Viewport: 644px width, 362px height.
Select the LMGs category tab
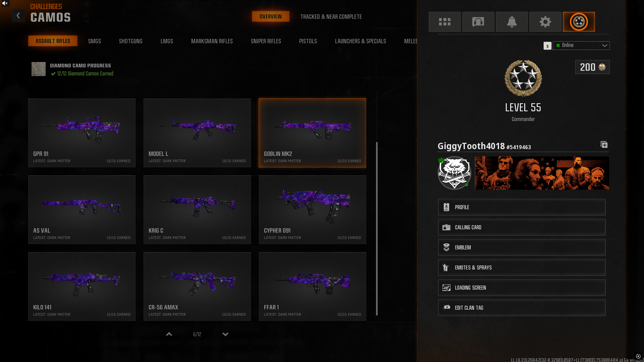pyautogui.click(x=167, y=41)
